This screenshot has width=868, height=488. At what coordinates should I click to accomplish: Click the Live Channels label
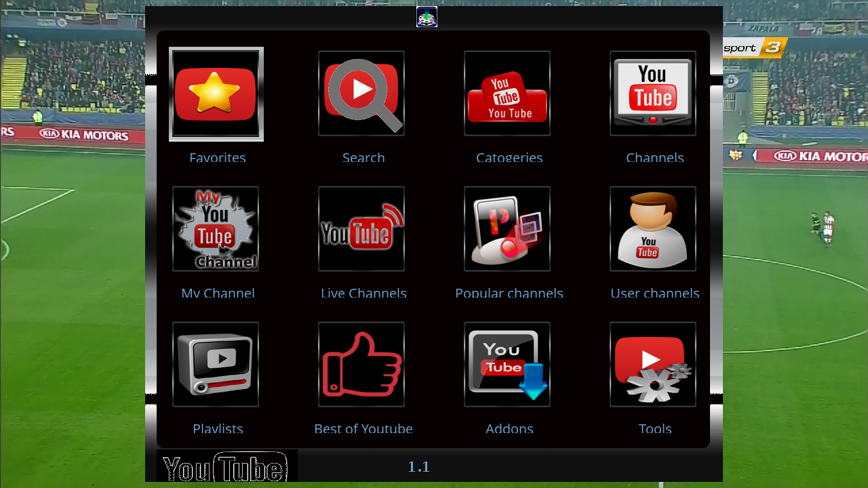(x=363, y=293)
